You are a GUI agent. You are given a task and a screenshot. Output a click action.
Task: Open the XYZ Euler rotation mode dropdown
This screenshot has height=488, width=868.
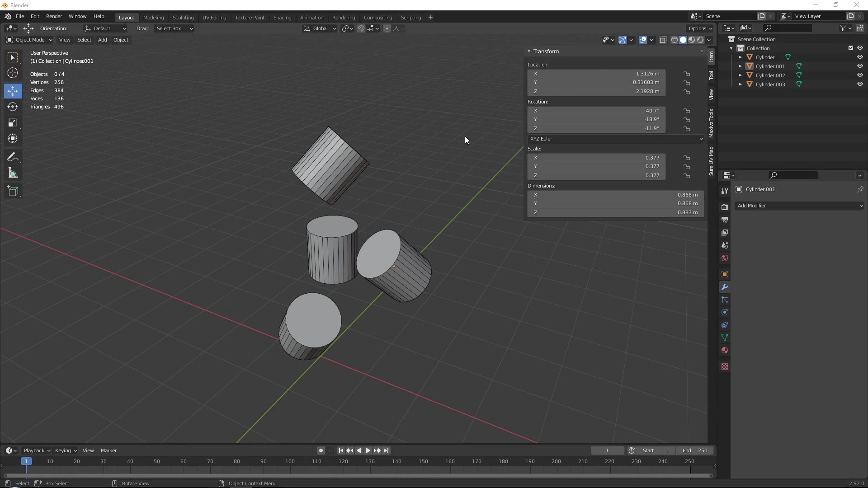(616, 139)
